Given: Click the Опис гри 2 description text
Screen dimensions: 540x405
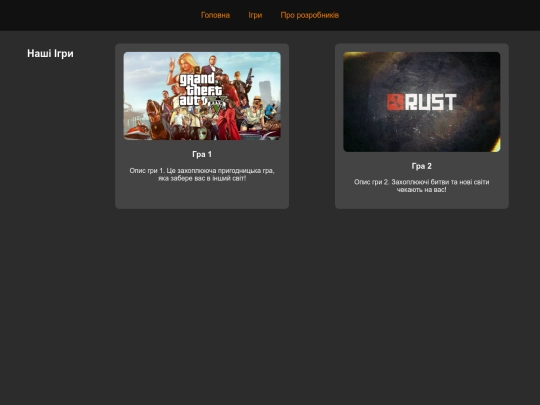Looking at the screenshot, I should [422, 186].
